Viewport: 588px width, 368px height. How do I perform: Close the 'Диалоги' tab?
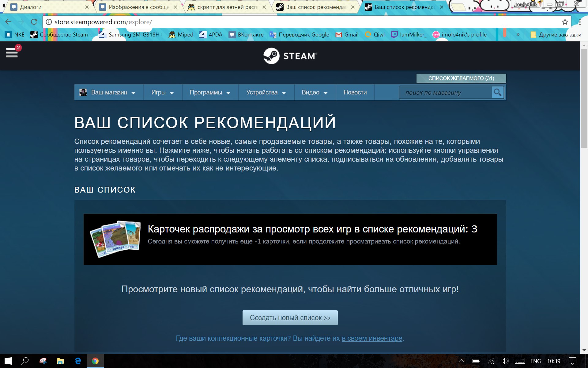(x=87, y=7)
